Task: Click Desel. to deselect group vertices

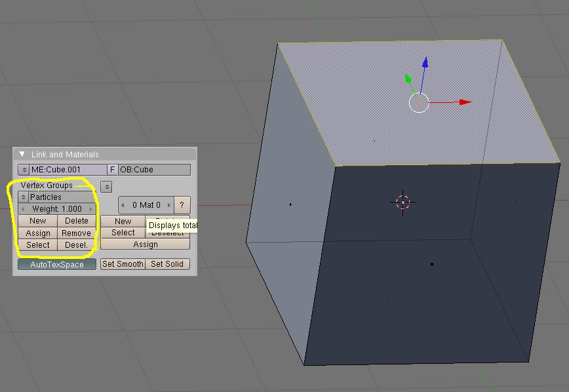Action: [77, 245]
